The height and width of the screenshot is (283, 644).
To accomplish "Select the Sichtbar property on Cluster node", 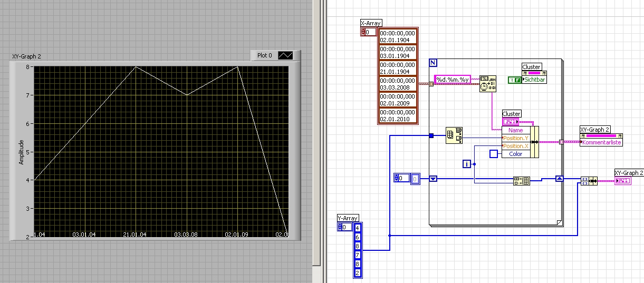I will coord(534,80).
